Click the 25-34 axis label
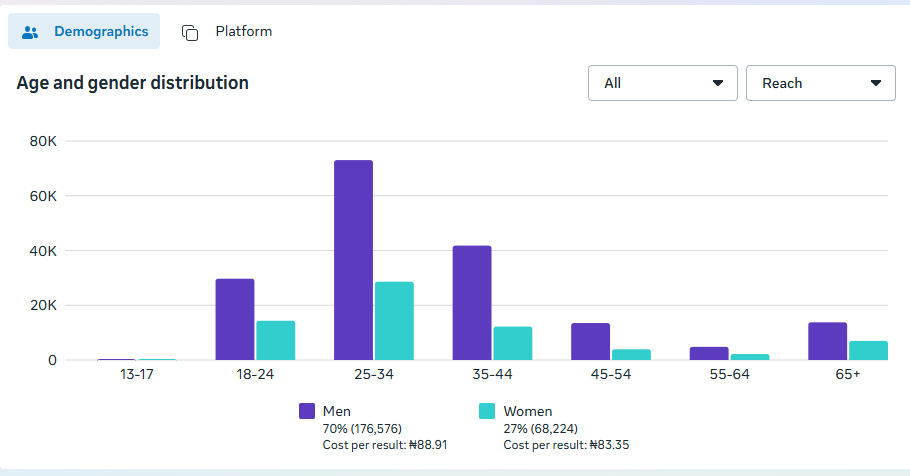 [x=374, y=374]
